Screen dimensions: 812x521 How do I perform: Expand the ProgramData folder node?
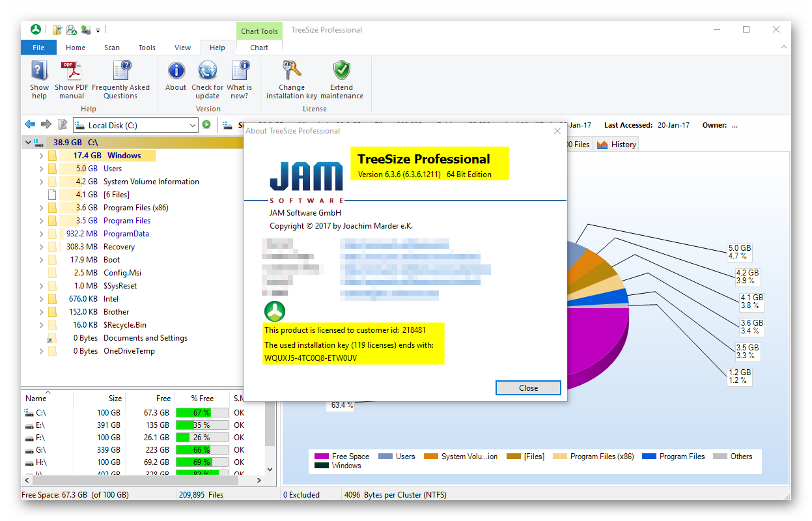pos(41,234)
